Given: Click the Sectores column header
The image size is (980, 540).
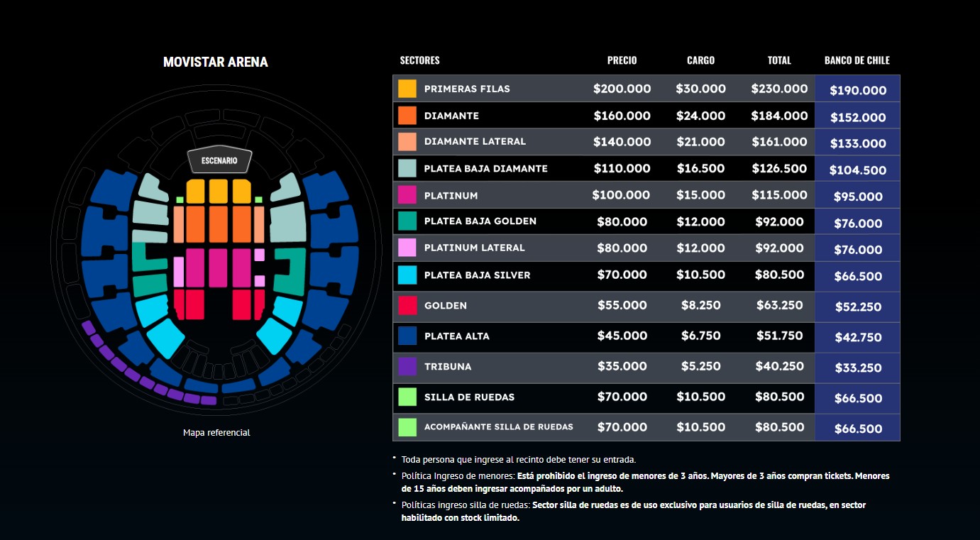Looking at the screenshot, I should click(419, 60).
